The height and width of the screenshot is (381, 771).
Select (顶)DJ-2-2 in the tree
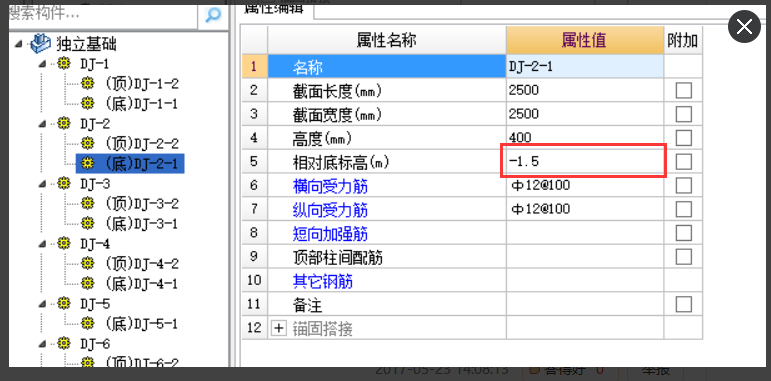click(x=142, y=144)
